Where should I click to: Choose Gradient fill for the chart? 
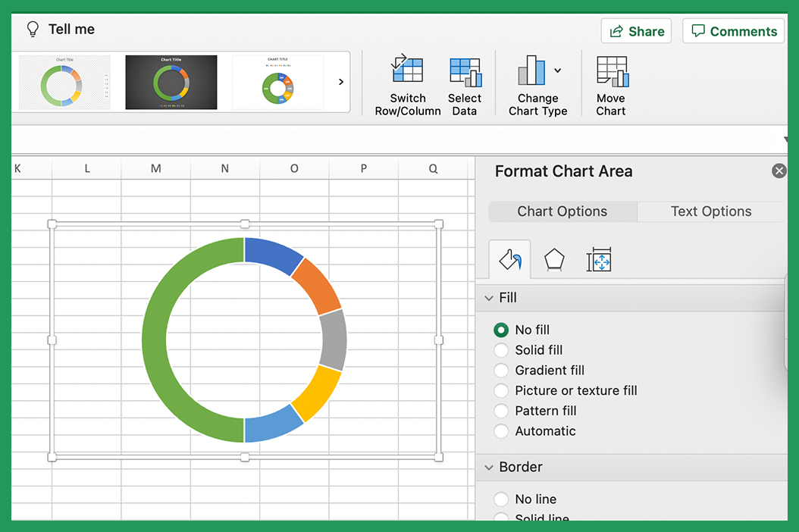[x=501, y=370]
